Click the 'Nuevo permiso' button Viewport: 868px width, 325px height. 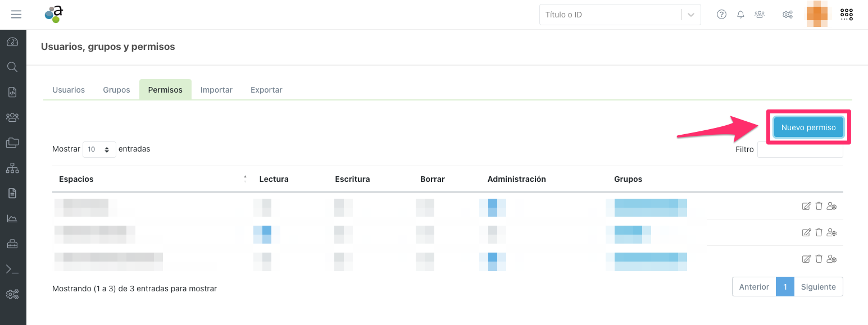point(808,127)
